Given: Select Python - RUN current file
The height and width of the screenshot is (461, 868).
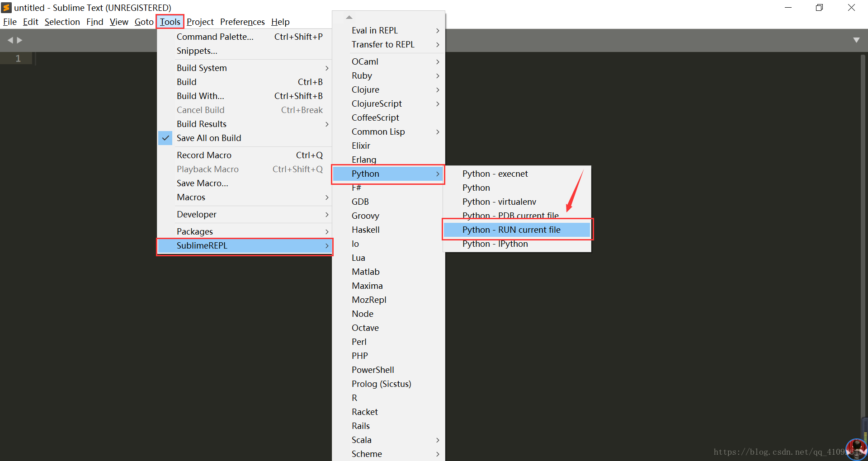Looking at the screenshot, I should (x=517, y=230).
